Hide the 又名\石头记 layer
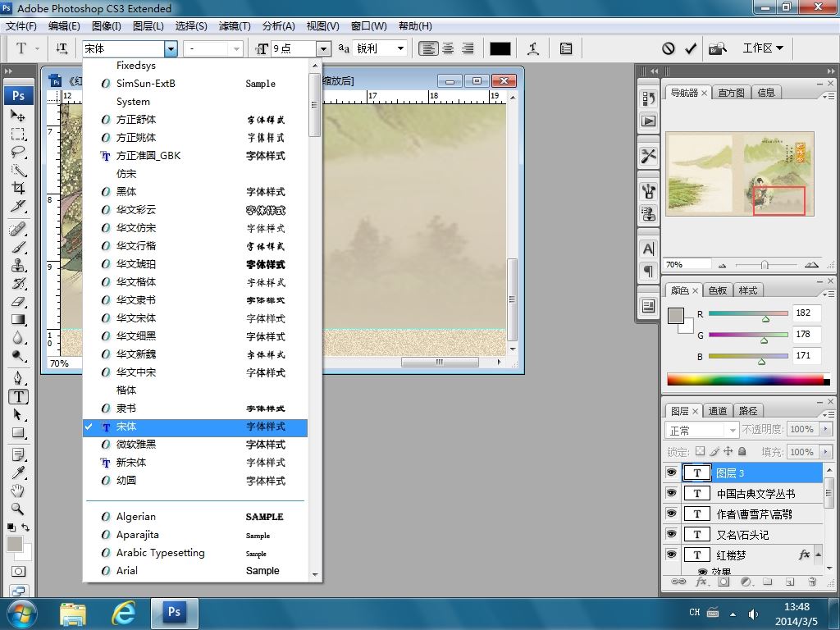 point(671,533)
